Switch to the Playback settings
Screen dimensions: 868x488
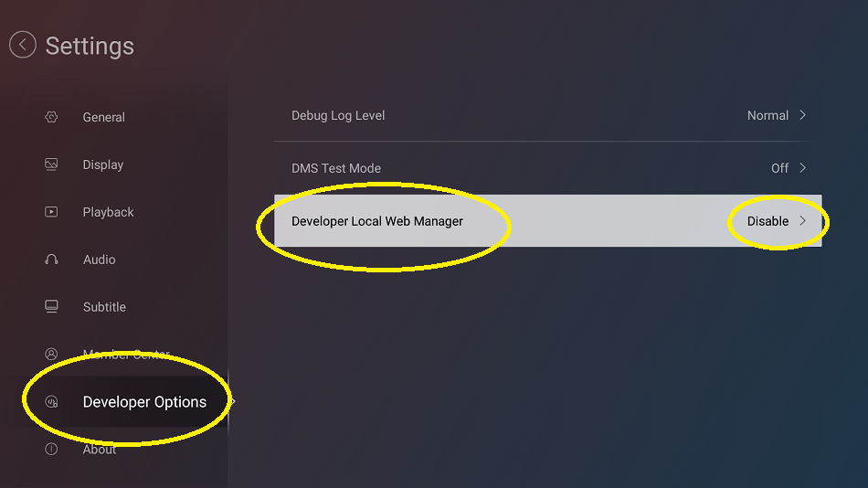tap(108, 212)
